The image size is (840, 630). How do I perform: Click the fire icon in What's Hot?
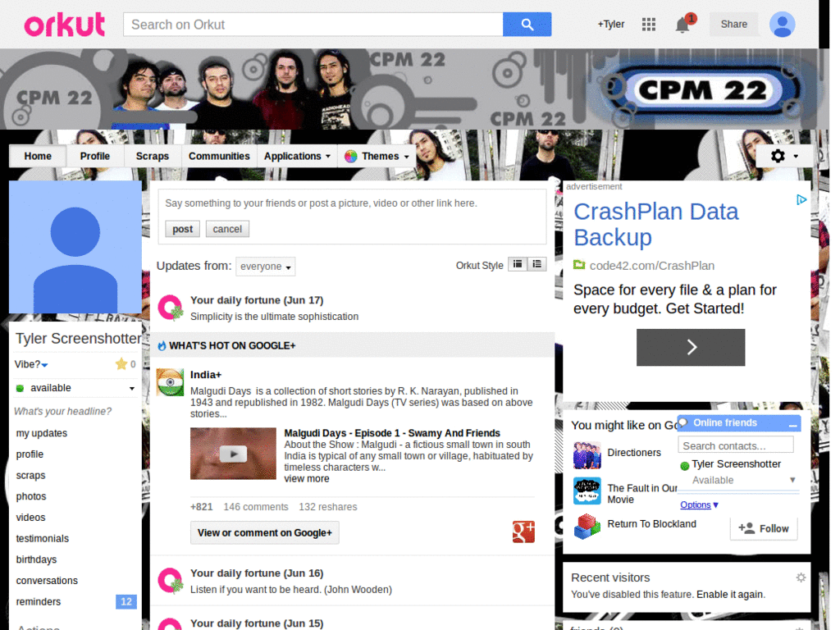coord(162,346)
